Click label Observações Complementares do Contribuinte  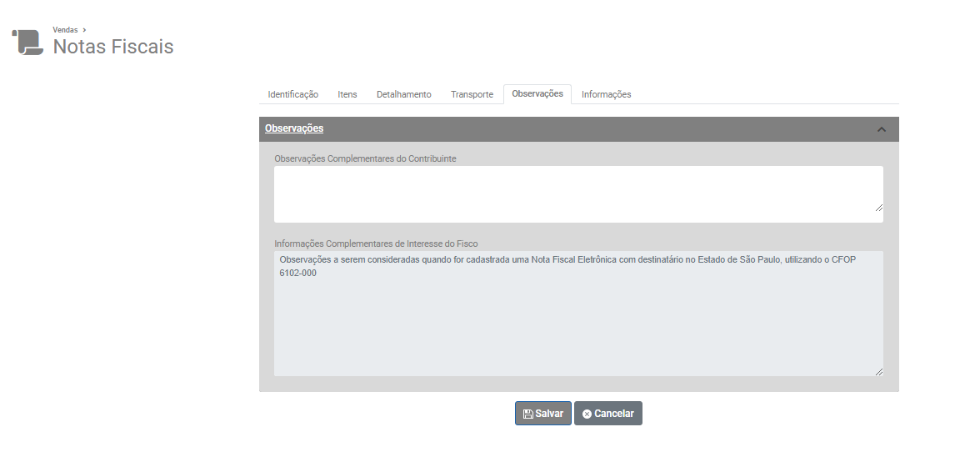coord(365,158)
